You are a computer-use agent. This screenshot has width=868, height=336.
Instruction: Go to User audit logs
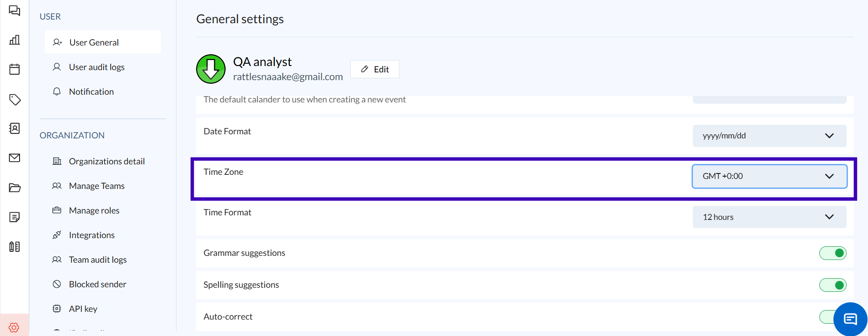(96, 67)
